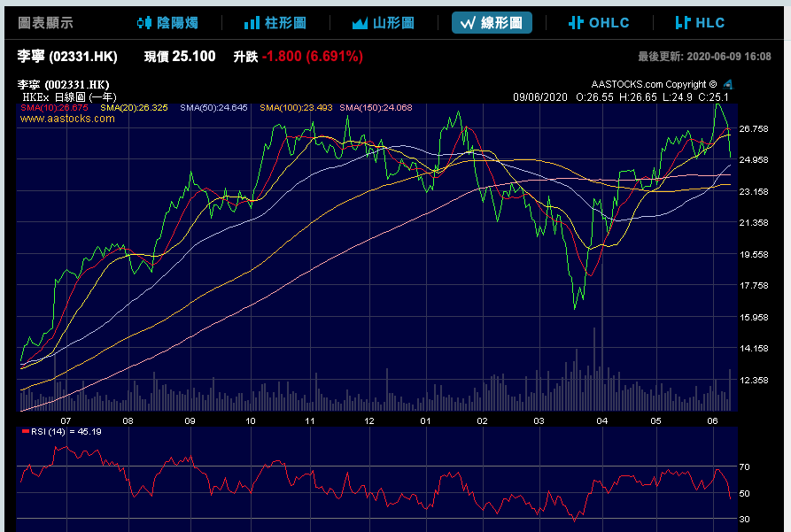Click the 07 month axis label
Viewport: 791px width, 532px height.
[66, 420]
